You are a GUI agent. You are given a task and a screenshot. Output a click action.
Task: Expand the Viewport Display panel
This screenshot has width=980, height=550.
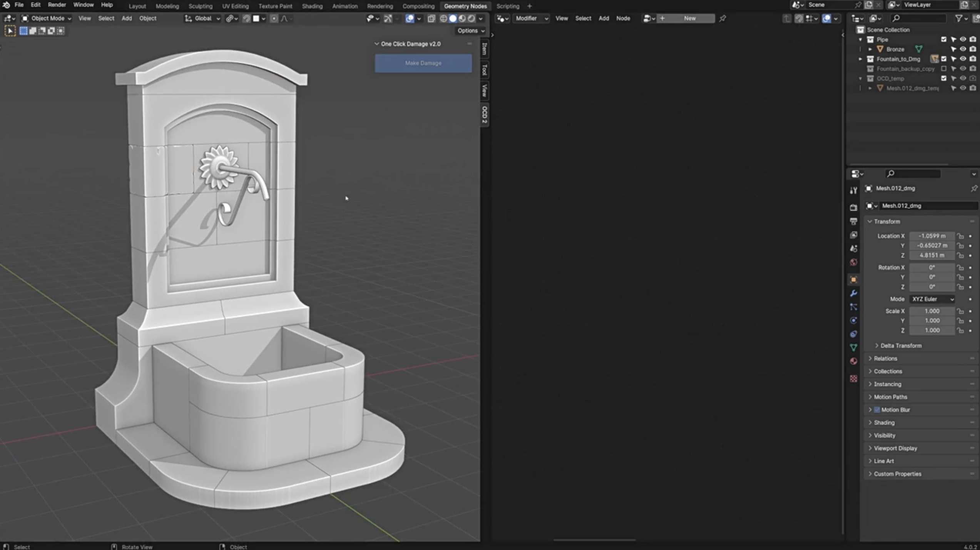click(895, 448)
